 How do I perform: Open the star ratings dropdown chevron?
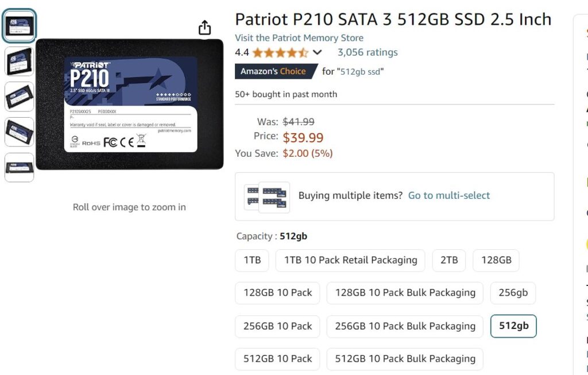pos(317,53)
